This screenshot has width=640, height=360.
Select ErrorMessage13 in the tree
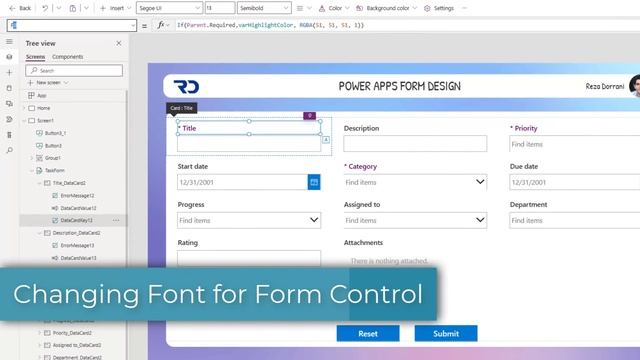coord(77,245)
